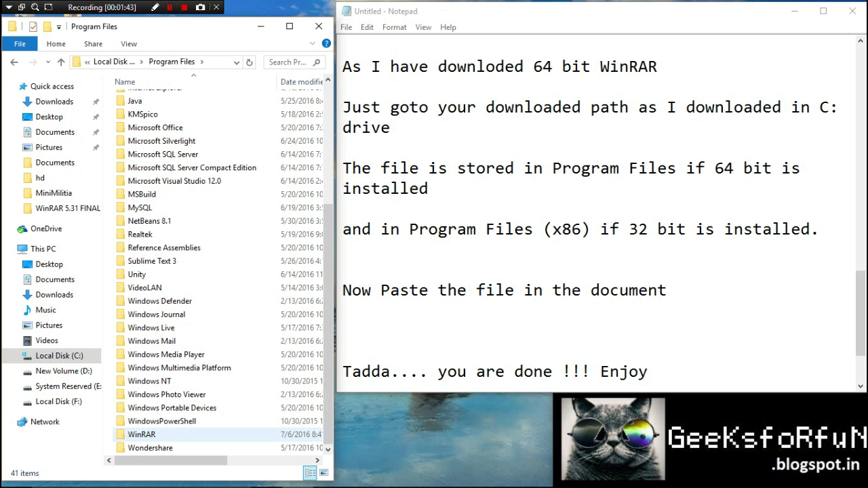This screenshot has width=868, height=488.
Task: Open Notepad File menu
Action: [x=346, y=27]
